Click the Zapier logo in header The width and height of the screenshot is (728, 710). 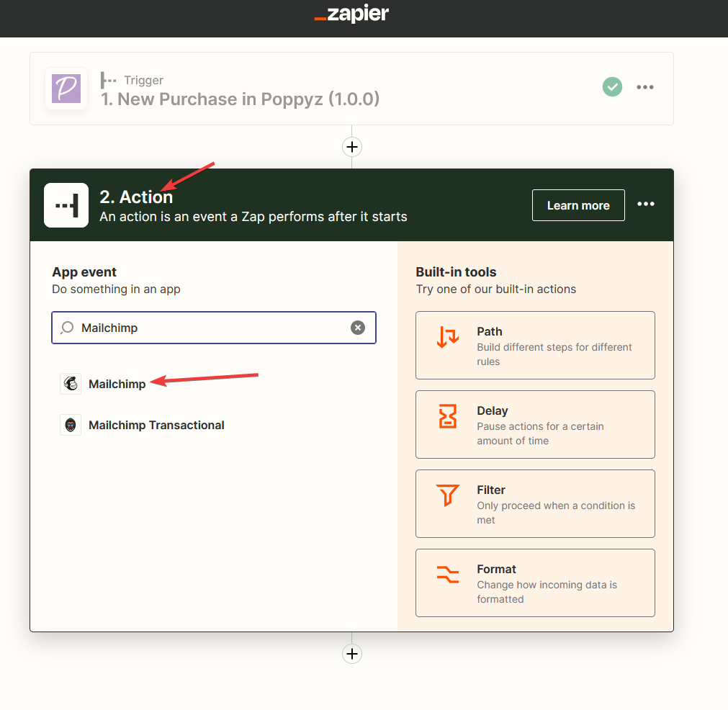(351, 14)
